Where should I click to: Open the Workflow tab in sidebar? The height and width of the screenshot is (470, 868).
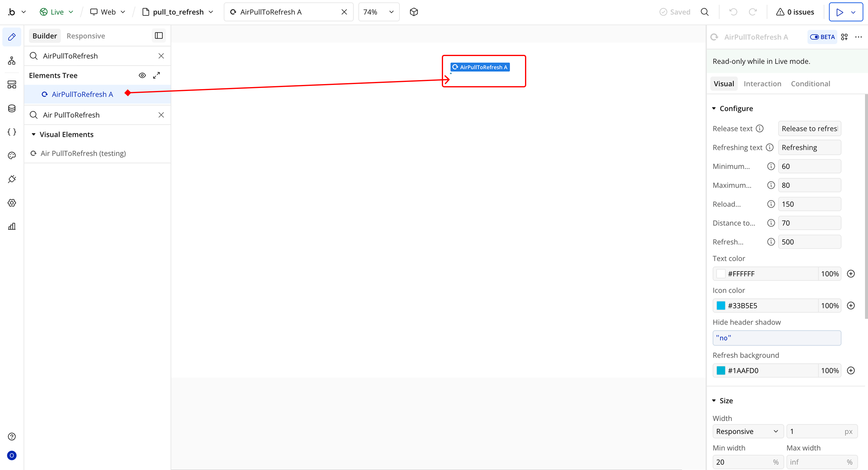(12, 61)
